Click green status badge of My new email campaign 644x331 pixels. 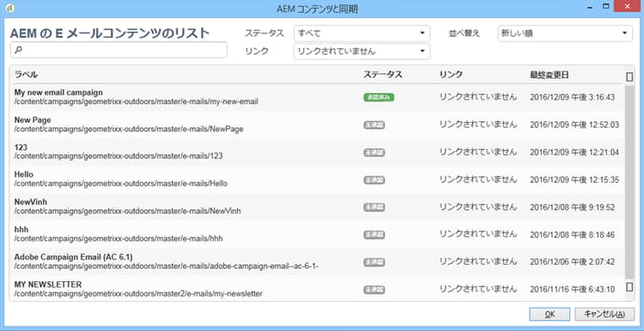[379, 97]
